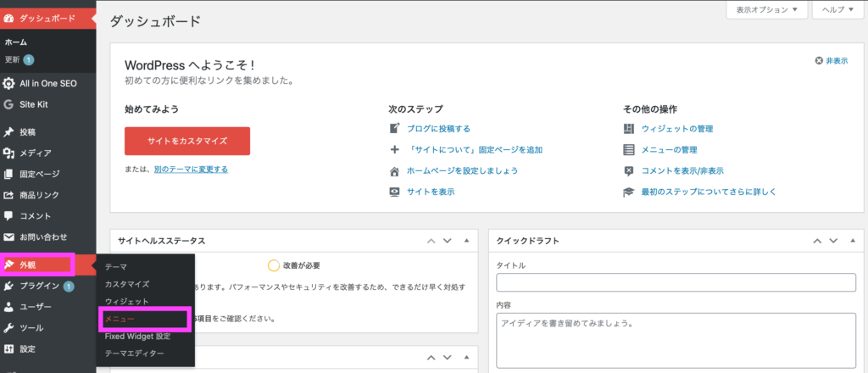
Task: Move the lower-left panel up
Action: pyautogui.click(x=431, y=357)
